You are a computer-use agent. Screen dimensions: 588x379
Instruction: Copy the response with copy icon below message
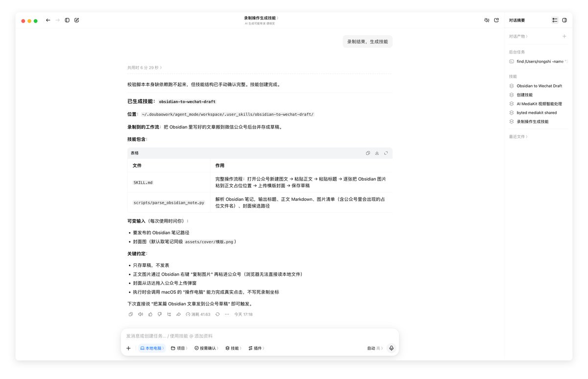pos(131,314)
